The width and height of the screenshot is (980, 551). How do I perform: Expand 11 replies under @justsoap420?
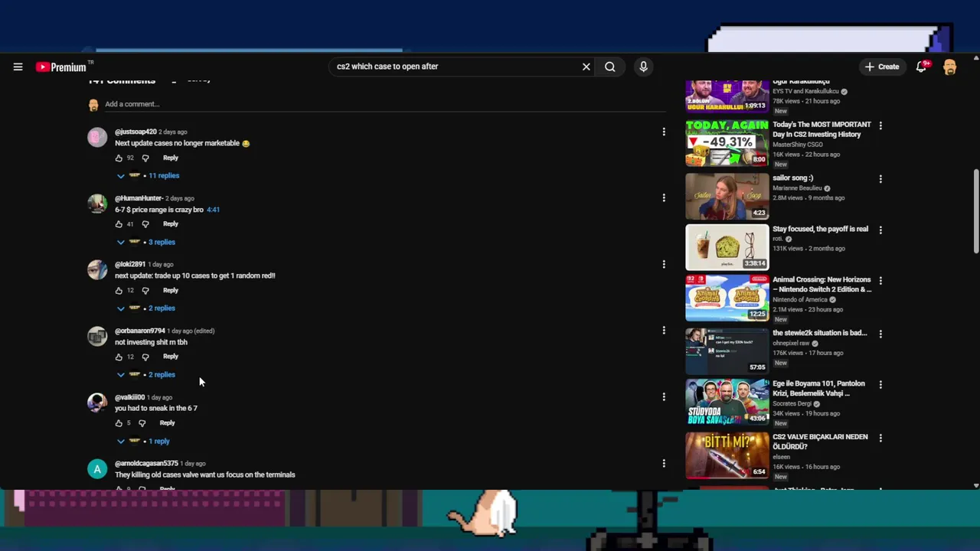click(x=149, y=175)
